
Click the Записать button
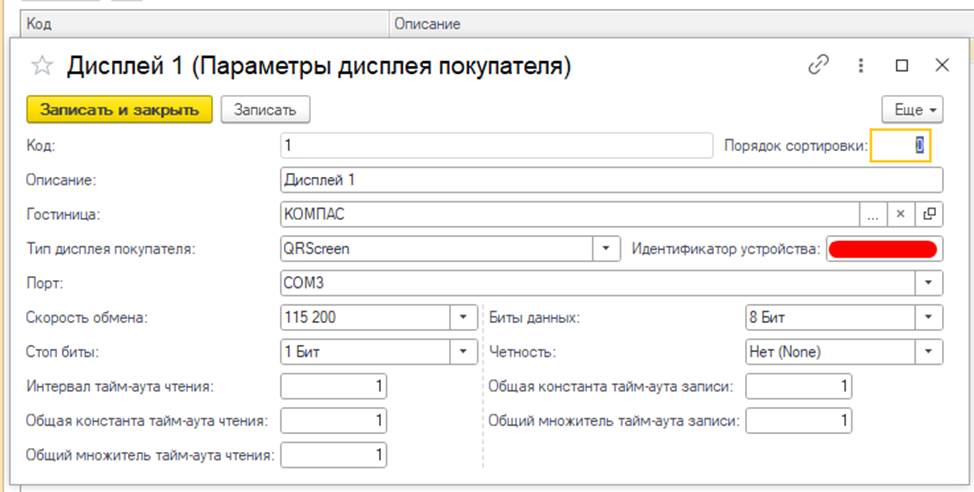tap(265, 110)
